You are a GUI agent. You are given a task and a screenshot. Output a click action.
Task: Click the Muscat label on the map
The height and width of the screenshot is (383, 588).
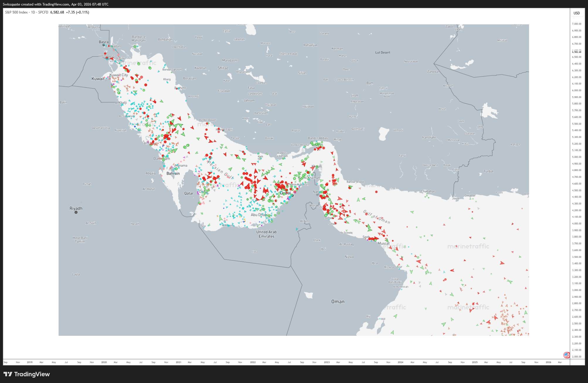point(383,243)
